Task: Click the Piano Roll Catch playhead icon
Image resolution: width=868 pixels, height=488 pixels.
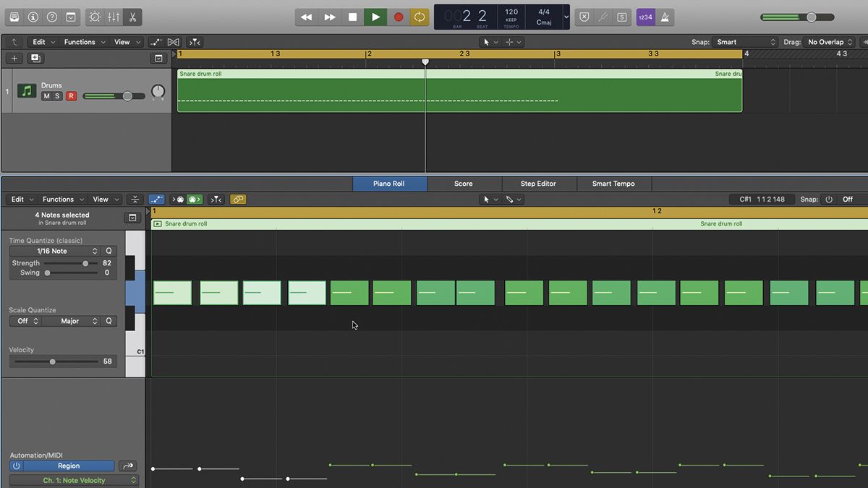Action: 216,200
